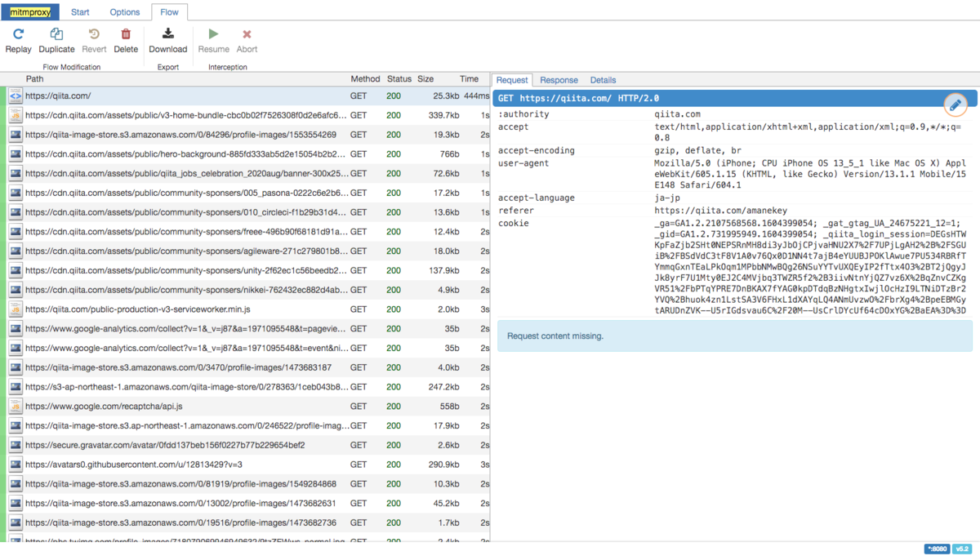The width and height of the screenshot is (980, 556).
Task: Click the image icon of the hero-background row
Action: click(x=16, y=154)
